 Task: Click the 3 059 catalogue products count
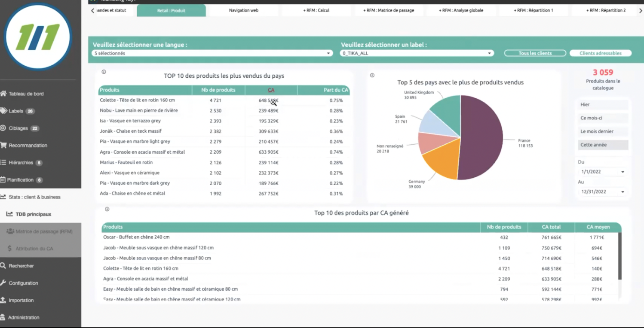pos(603,73)
